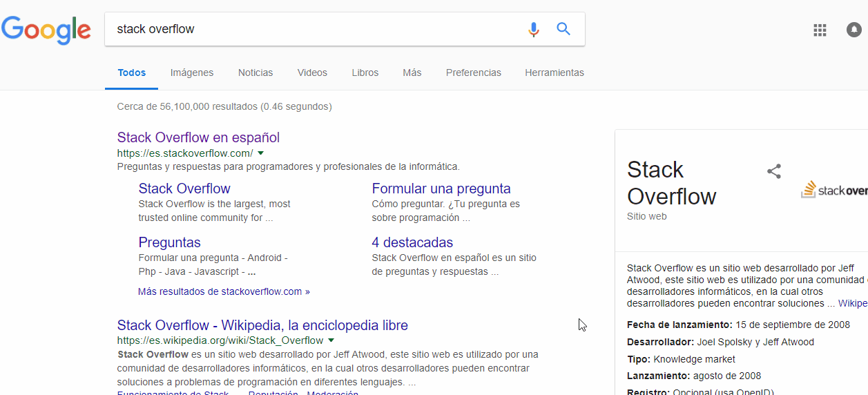Open the Más menu
This screenshot has height=395, width=868.
(412, 73)
